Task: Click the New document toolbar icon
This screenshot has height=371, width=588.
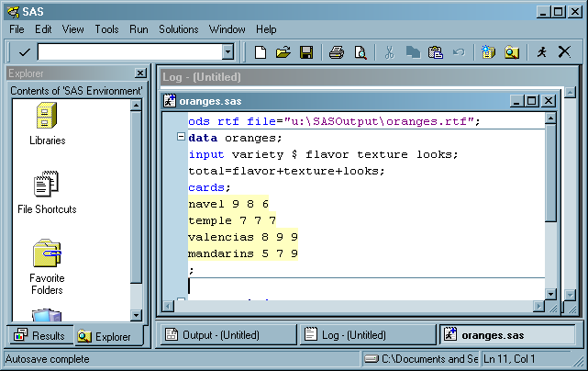Action: (261, 52)
